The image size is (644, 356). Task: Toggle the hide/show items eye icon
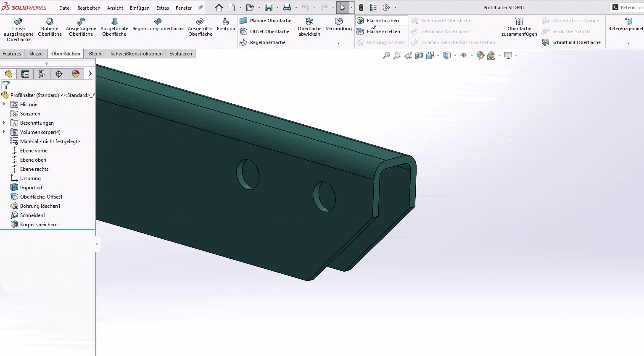pos(464,55)
